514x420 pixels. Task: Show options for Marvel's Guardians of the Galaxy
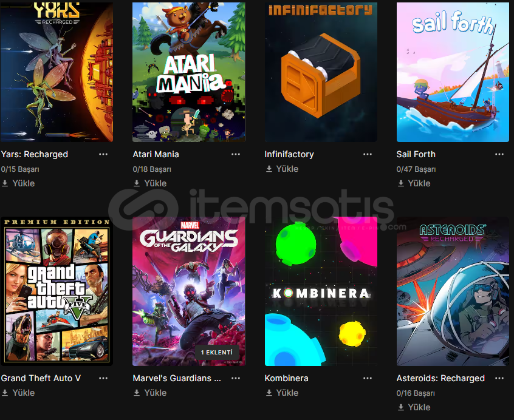pyautogui.click(x=236, y=378)
